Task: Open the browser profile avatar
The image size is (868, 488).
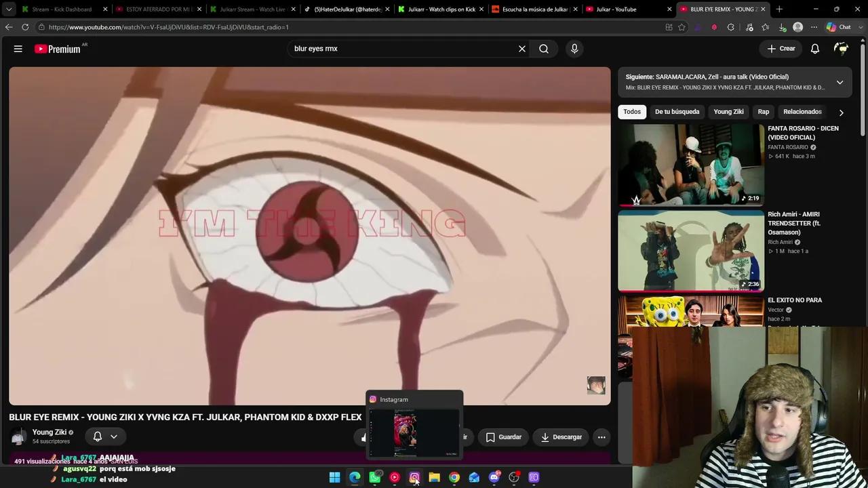Action: (798, 27)
